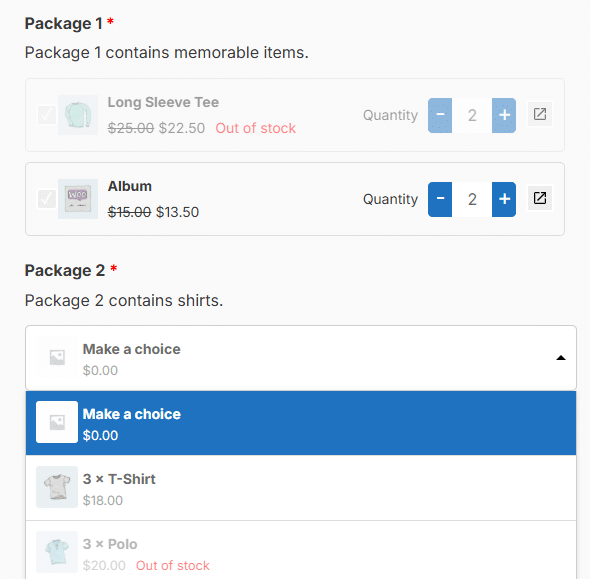Click the Album product thumbnail
This screenshot has width=590, height=579.
[x=78, y=199]
